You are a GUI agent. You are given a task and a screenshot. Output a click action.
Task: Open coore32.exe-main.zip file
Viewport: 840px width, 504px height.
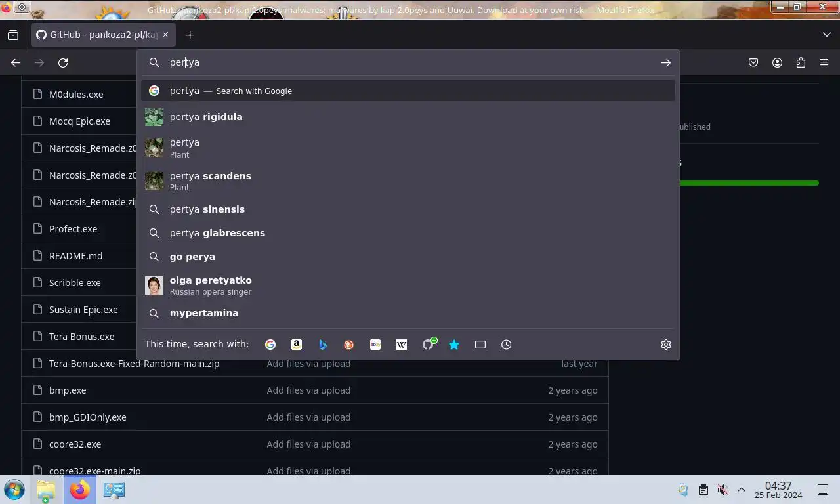click(94, 470)
